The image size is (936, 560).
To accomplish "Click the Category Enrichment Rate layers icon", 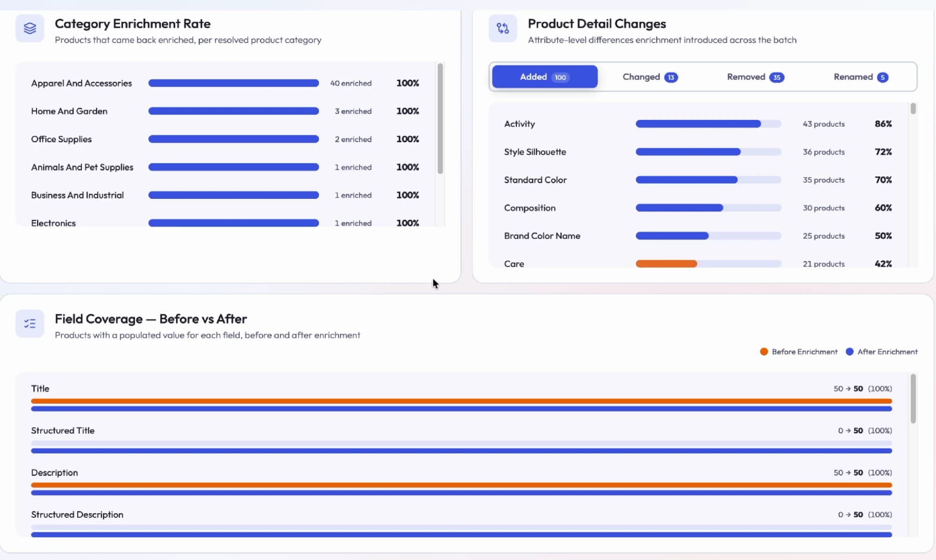I will (x=30, y=29).
